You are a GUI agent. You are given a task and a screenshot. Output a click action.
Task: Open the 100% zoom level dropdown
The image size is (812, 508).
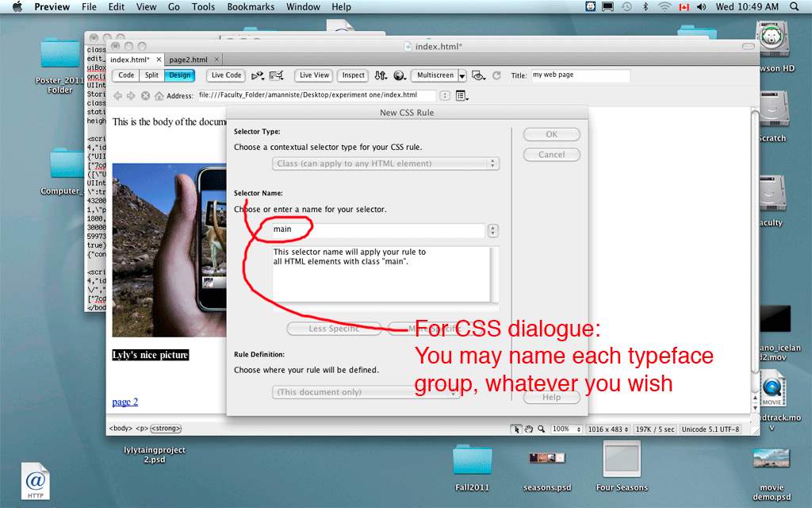567,429
